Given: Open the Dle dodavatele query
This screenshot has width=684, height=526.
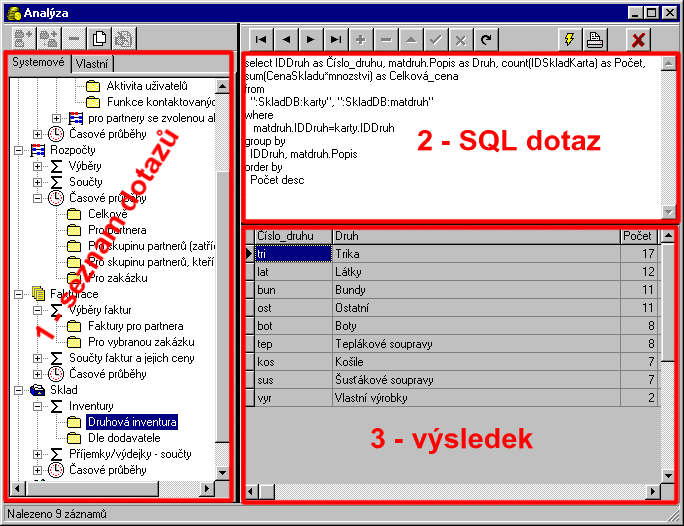Looking at the screenshot, I should (x=124, y=438).
